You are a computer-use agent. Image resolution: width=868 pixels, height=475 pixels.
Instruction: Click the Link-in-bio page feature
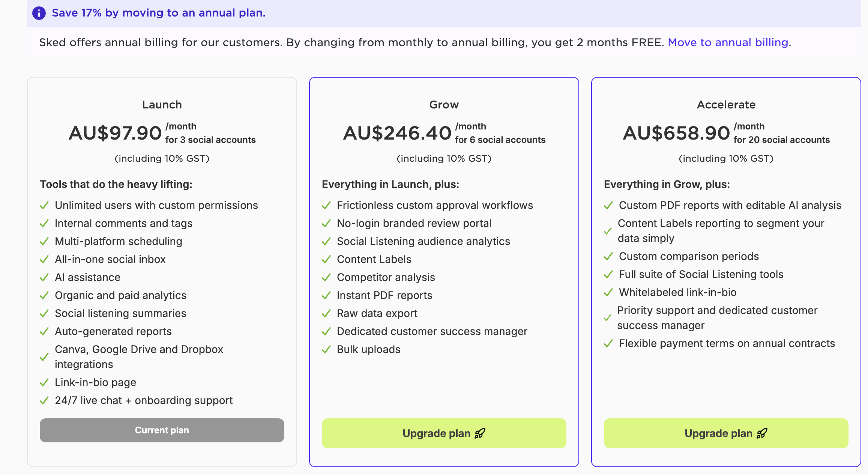[x=96, y=382]
